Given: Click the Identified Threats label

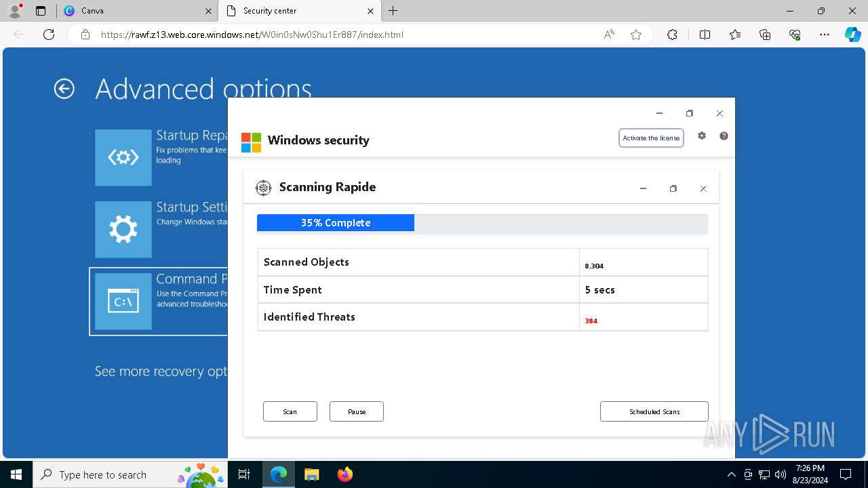Looking at the screenshot, I should tap(309, 317).
